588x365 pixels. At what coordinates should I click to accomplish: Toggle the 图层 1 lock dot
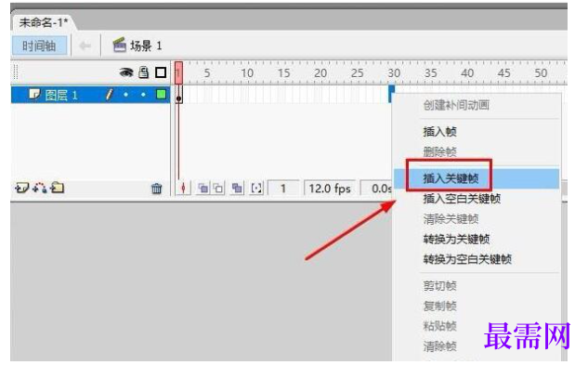click(x=143, y=95)
